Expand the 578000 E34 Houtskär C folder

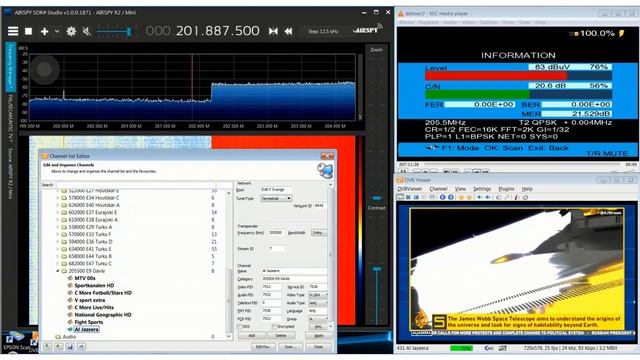click(x=58, y=198)
